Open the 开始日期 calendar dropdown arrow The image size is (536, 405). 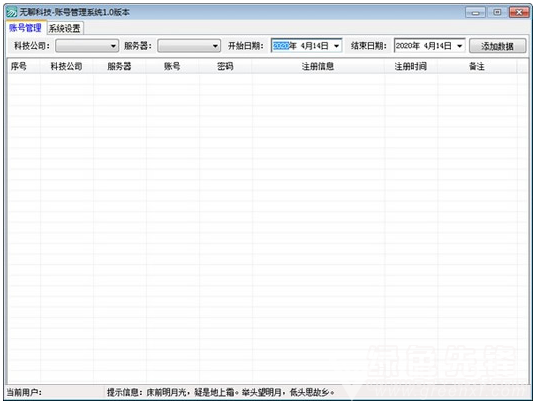tap(336, 46)
